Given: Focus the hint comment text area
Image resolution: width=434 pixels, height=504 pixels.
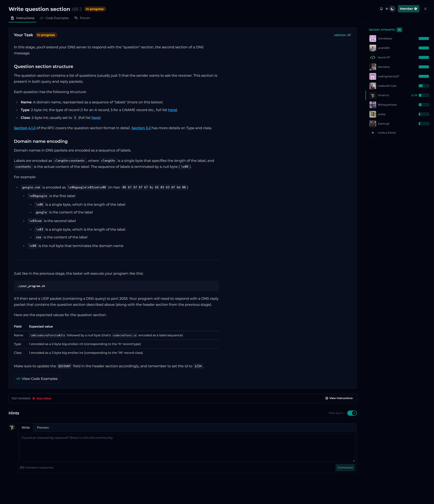Looking at the screenshot, I should click(187, 448).
